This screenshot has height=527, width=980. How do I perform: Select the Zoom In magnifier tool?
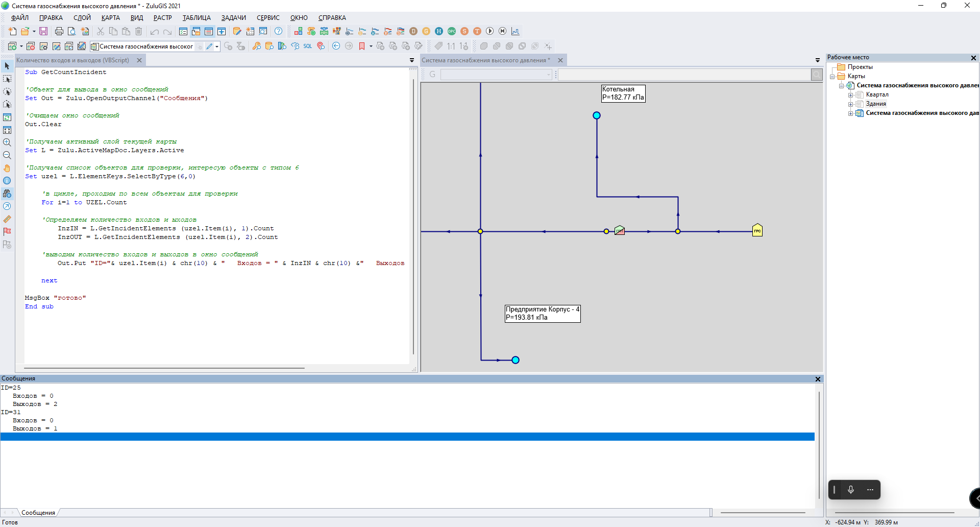7,142
